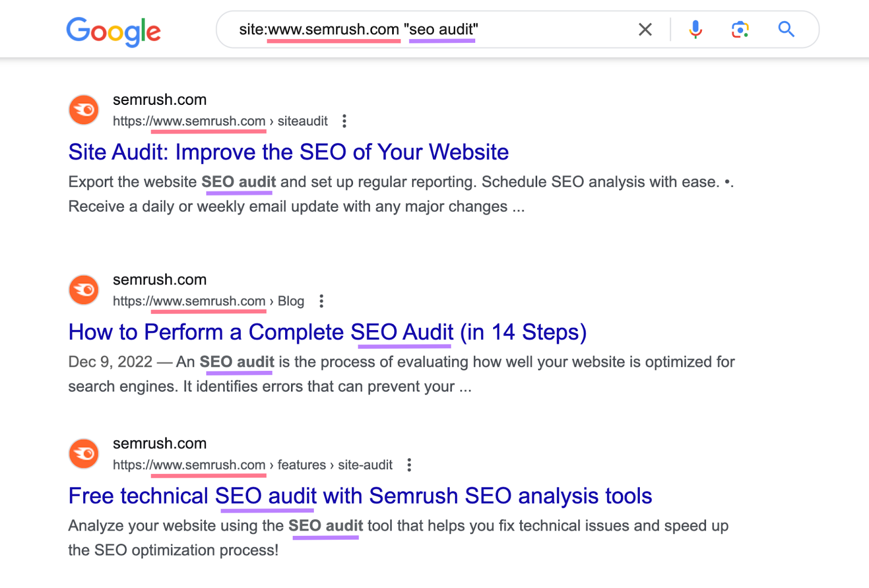Viewport: 869px width, 588px height.
Task: Open "How to Perform a Complete SEO Audit"
Action: point(327,332)
